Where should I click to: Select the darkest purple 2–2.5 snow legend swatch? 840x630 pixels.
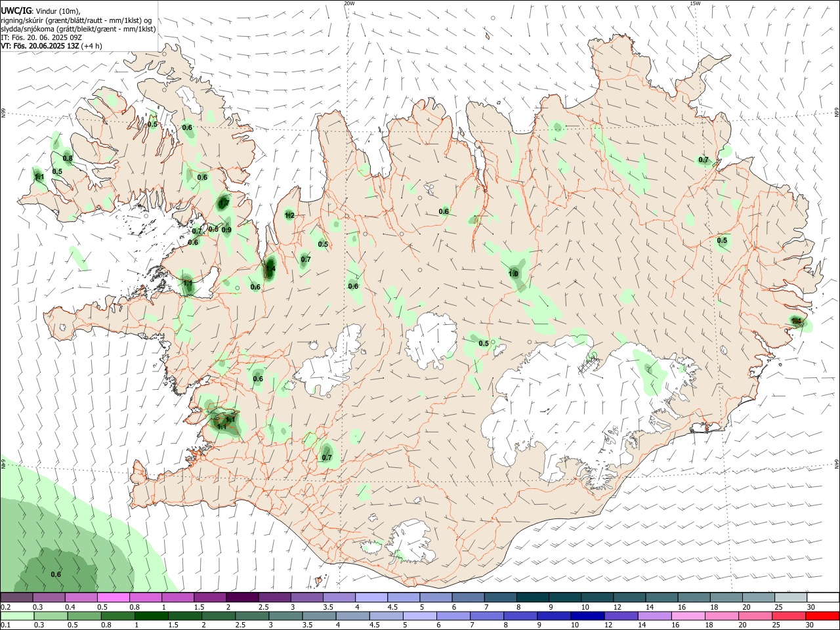241,597
